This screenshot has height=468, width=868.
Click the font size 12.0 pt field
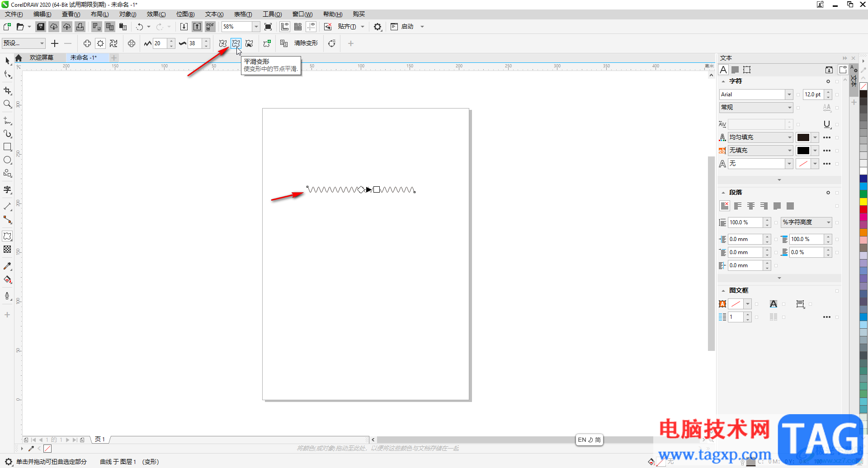pos(813,95)
